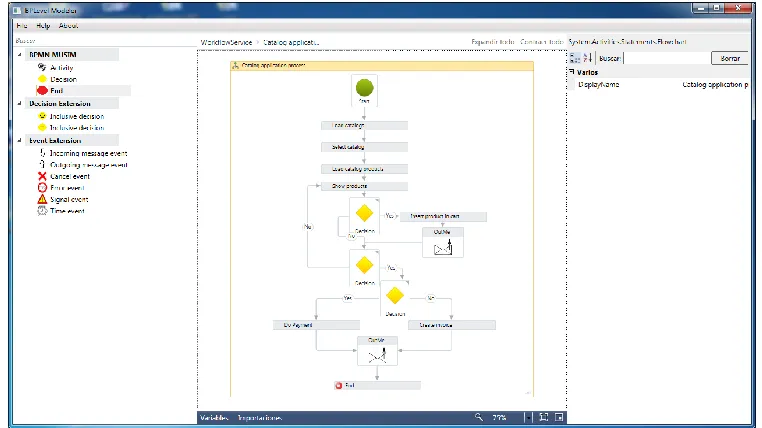
Task: Choose the Error event toolbox icon
Action: tap(42, 188)
